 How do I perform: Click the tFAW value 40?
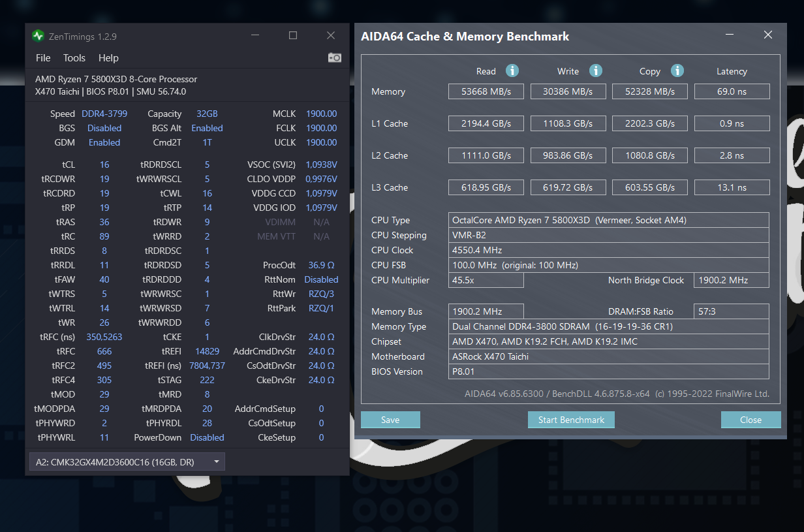click(104, 279)
